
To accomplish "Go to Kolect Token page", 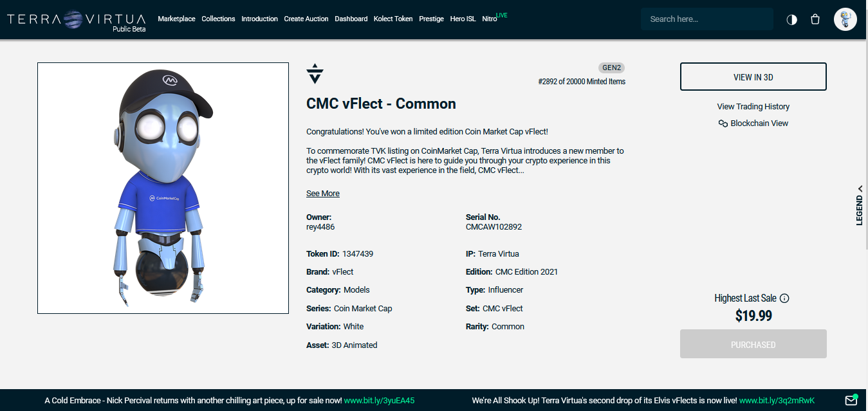I will tap(393, 19).
